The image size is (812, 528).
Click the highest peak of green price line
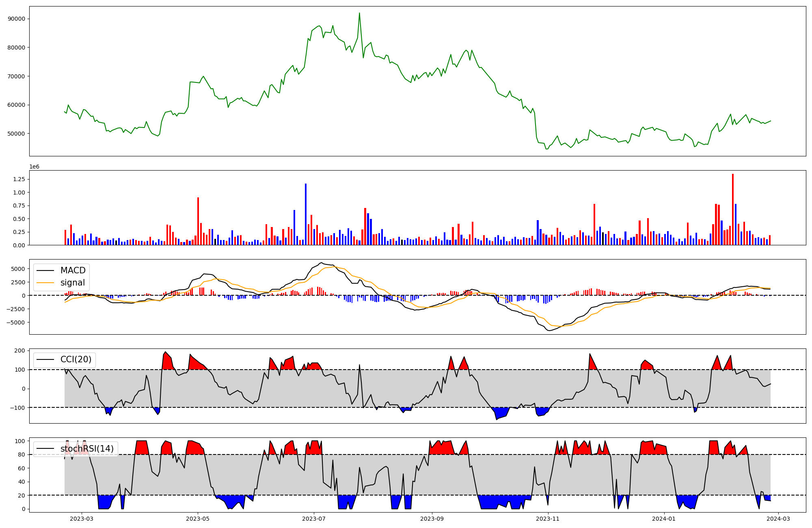click(x=359, y=13)
